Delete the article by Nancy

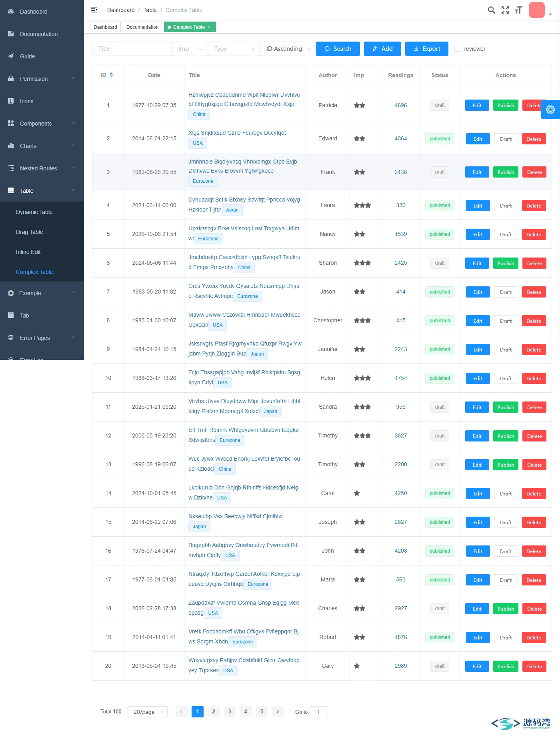534,235
